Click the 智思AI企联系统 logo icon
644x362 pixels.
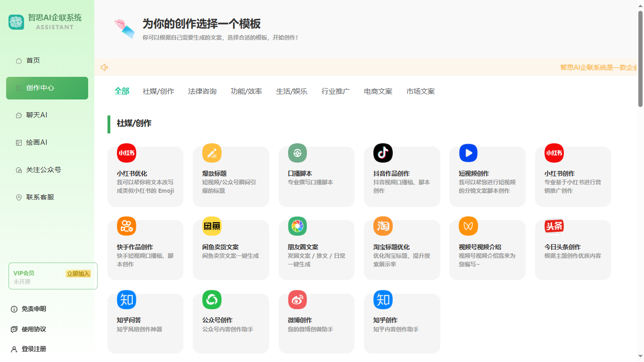click(x=16, y=22)
